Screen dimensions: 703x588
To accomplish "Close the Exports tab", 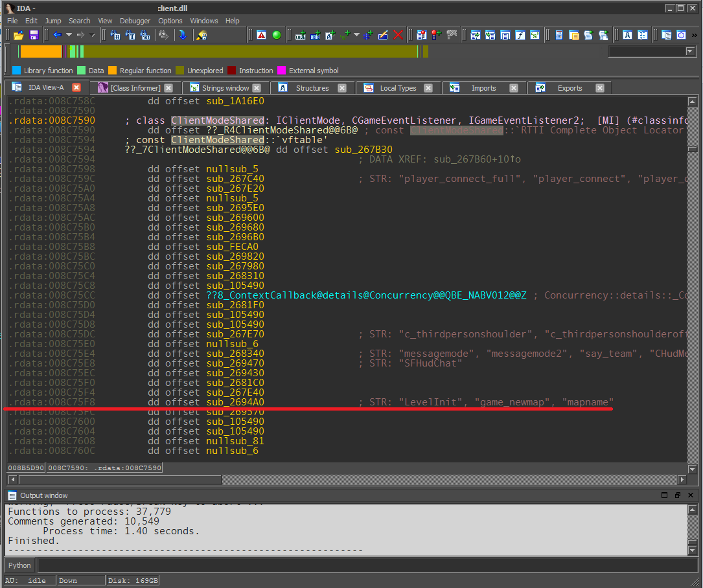I will pyautogui.click(x=600, y=88).
